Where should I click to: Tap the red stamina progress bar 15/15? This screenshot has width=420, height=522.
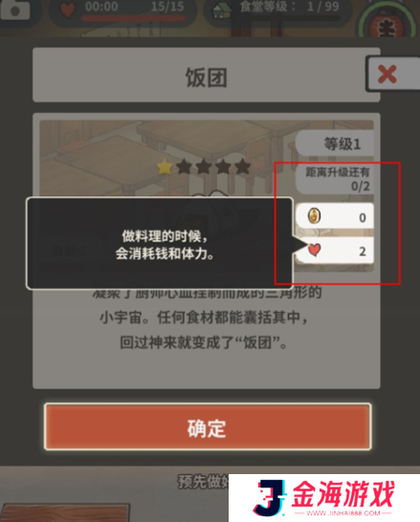coord(133,18)
